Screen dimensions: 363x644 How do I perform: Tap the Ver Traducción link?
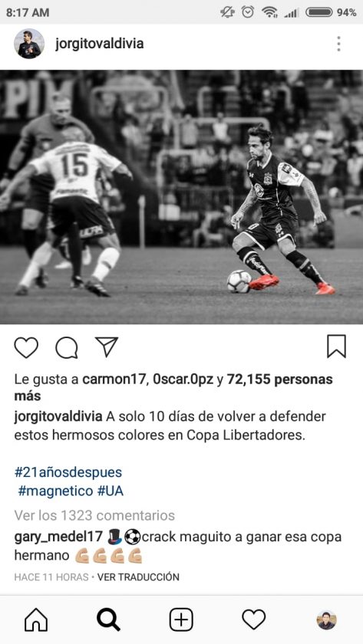click(x=139, y=577)
